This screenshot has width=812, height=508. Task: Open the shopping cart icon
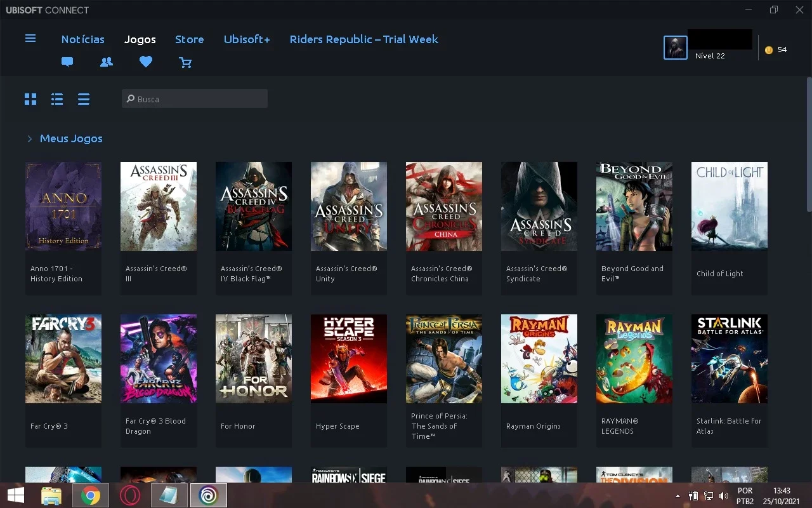[185, 62]
